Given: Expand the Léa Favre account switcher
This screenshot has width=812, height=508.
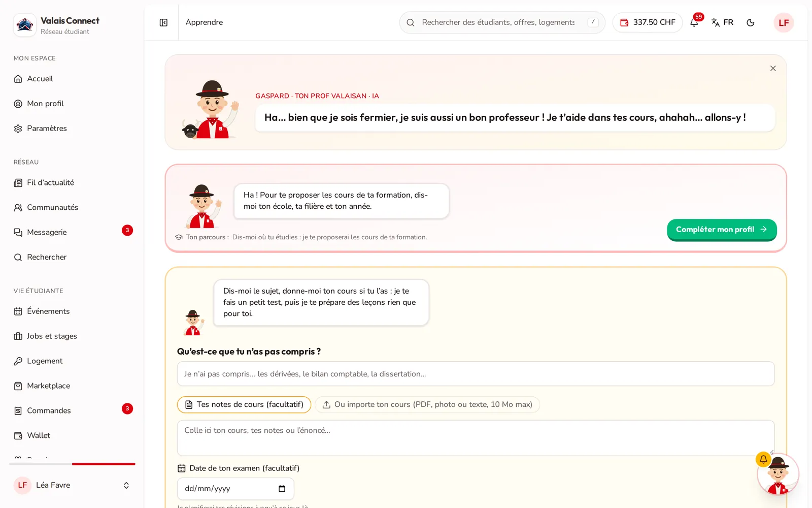Looking at the screenshot, I should [x=73, y=485].
